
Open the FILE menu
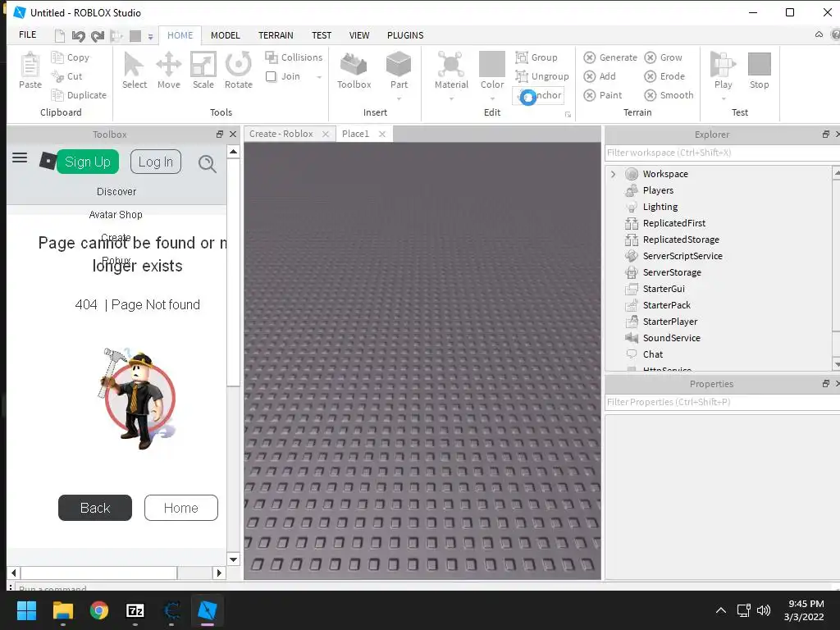coord(27,34)
